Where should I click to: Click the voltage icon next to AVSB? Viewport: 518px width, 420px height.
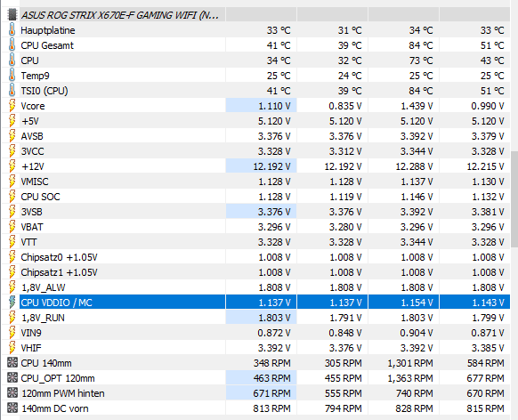[12, 136]
